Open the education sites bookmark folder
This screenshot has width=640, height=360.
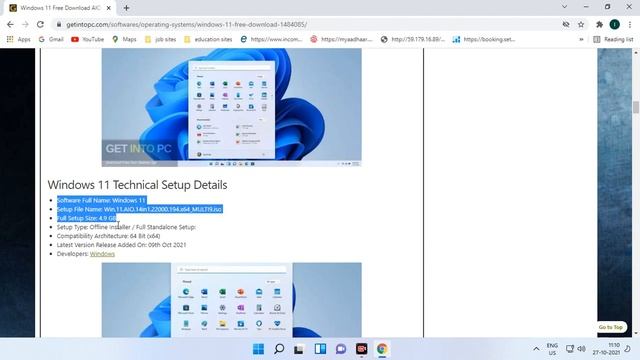[208, 39]
